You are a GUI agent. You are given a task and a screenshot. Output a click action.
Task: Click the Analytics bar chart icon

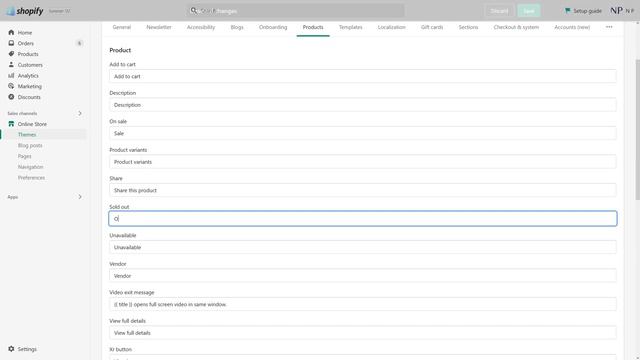pyautogui.click(x=11, y=76)
